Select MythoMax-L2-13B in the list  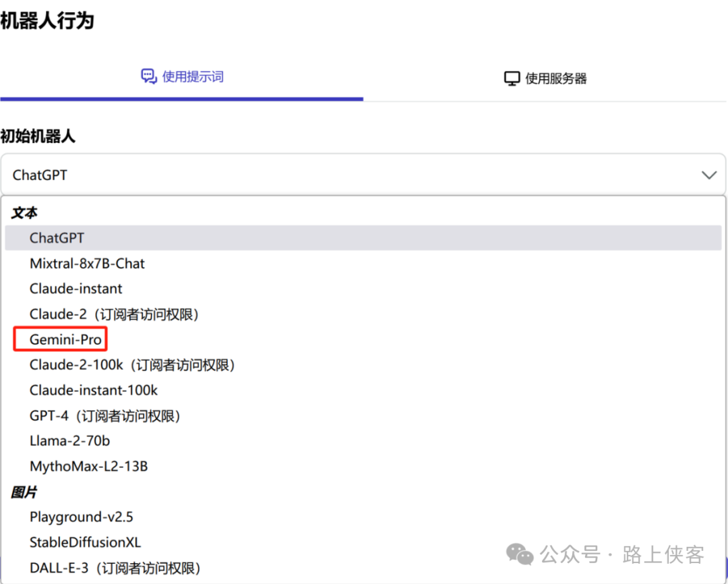[363, 466]
